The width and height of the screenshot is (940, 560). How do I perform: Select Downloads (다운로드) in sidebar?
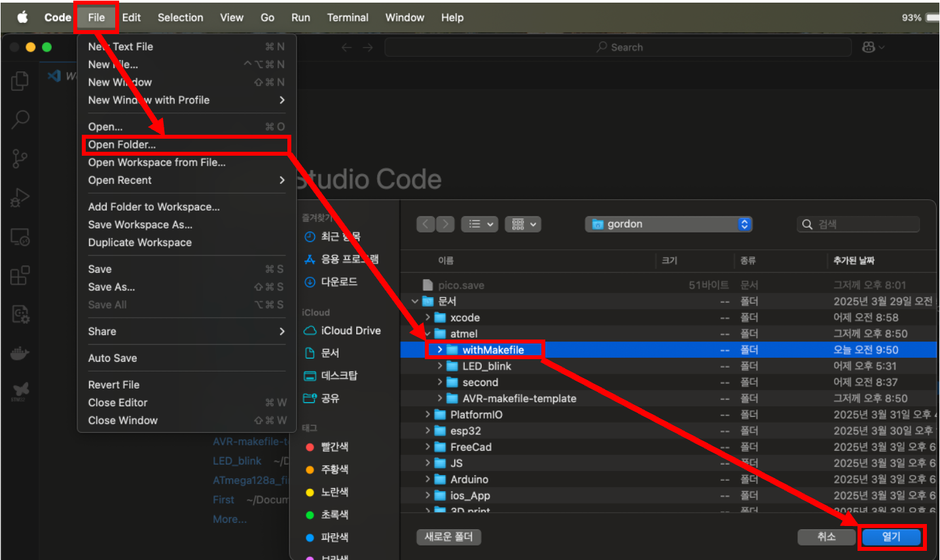(331, 282)
